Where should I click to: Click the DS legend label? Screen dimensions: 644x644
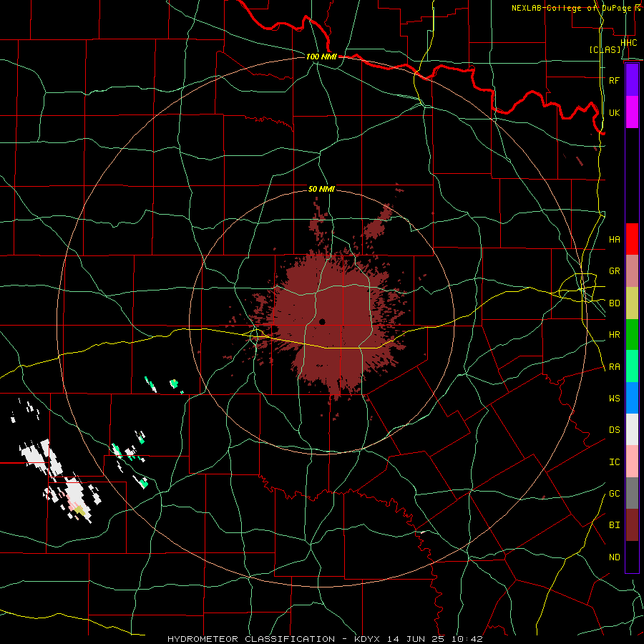(x=614, y=430)
